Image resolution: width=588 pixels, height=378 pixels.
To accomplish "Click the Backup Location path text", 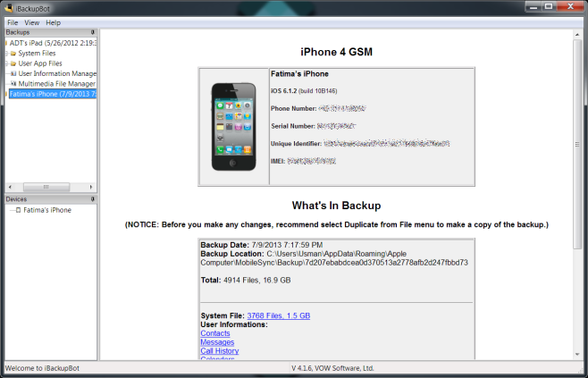I will coord(334,258).
